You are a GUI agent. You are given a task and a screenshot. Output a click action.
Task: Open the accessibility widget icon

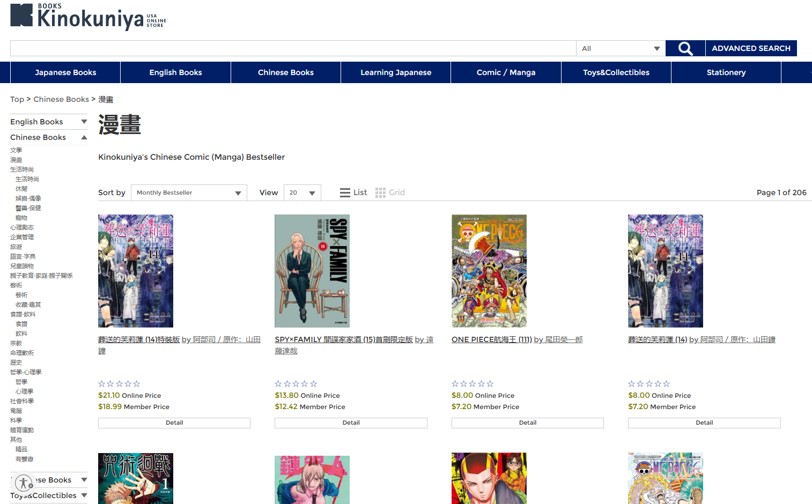24,483
